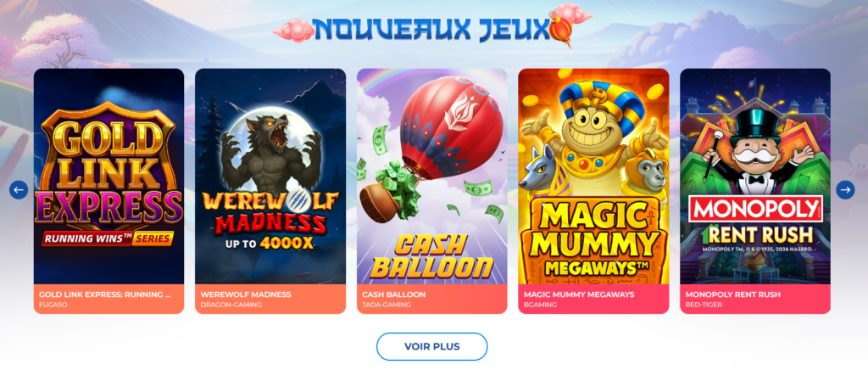Click the left carousel arrow
This screenshot has width=868, height=370.
tap(19, 190)
